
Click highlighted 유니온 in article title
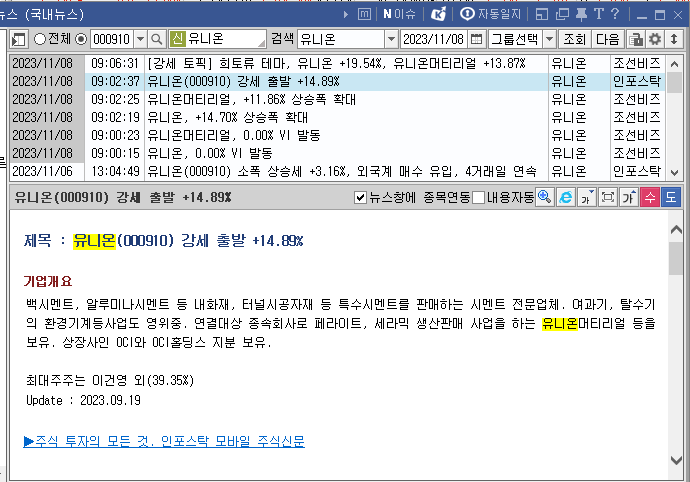coord(94,241)
